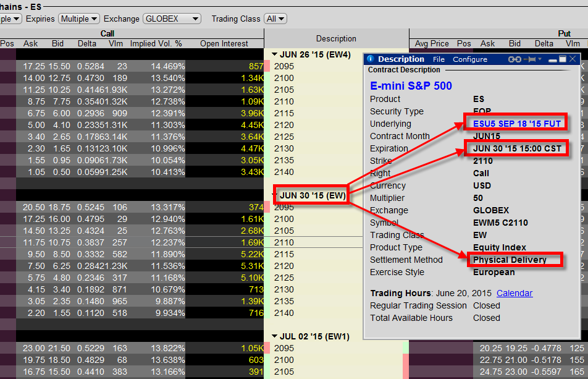The width and height of the screenshot is (588, 379).
Task: Click the ESU5 SEP 18 '15 FUT underlying link
Action: click(x=516, y=124)
